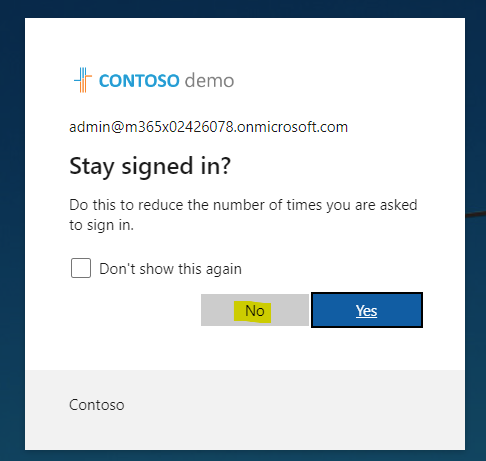Screen dimensions: 486x461
Task: Click the yellow highlight on the No button
Action: point(253,311)
